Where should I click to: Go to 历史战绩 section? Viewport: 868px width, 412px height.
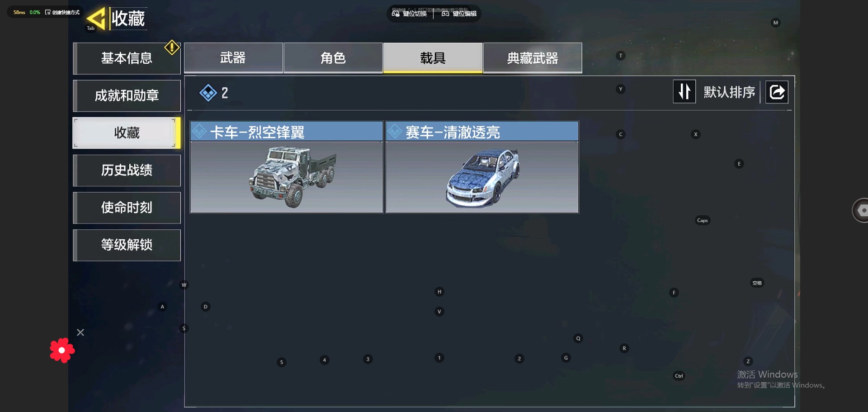pos(127,170)
